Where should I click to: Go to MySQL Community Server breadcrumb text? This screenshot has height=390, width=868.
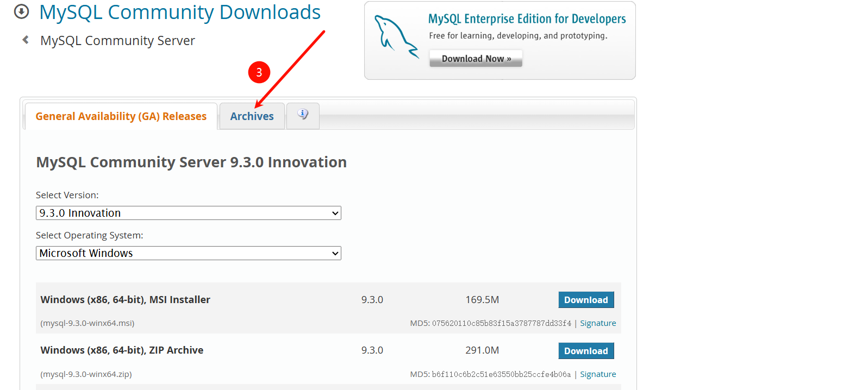[x=117, y=41]
